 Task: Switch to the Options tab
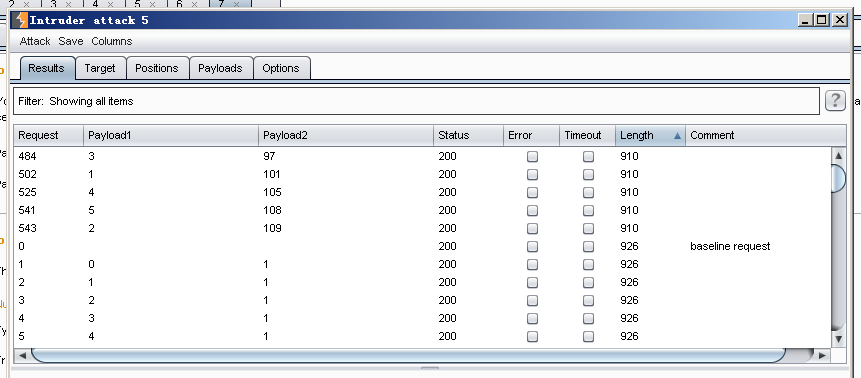pyautogui.click(x=281, y=68)
